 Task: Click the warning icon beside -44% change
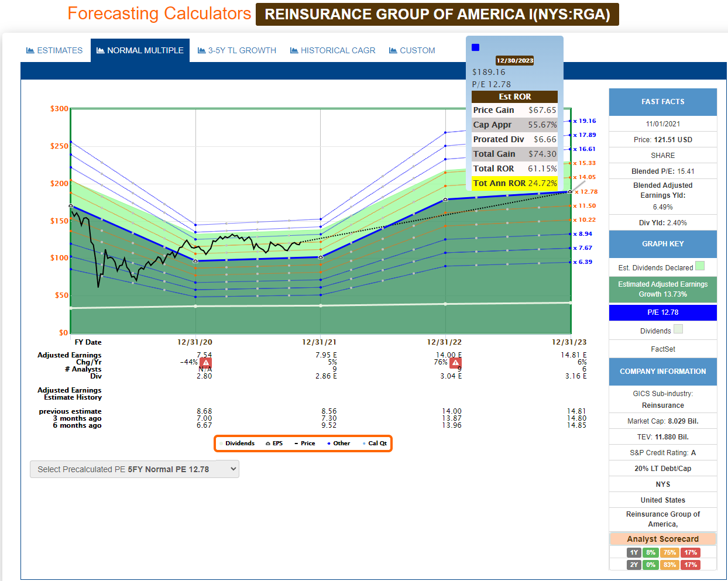(x=205, y=363)
